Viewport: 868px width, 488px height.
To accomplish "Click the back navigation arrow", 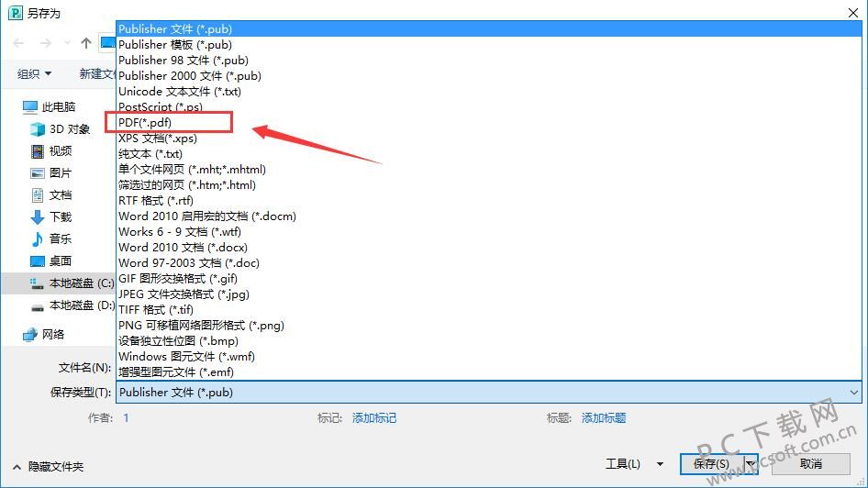I will coord(19,43).
